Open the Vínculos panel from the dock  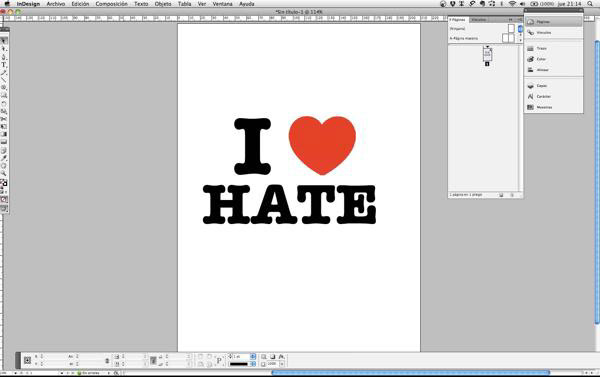(553, 33)
